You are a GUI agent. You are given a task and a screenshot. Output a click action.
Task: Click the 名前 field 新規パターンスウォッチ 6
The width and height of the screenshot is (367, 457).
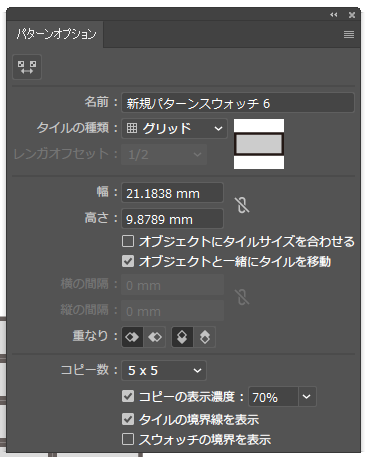[238, 103]
